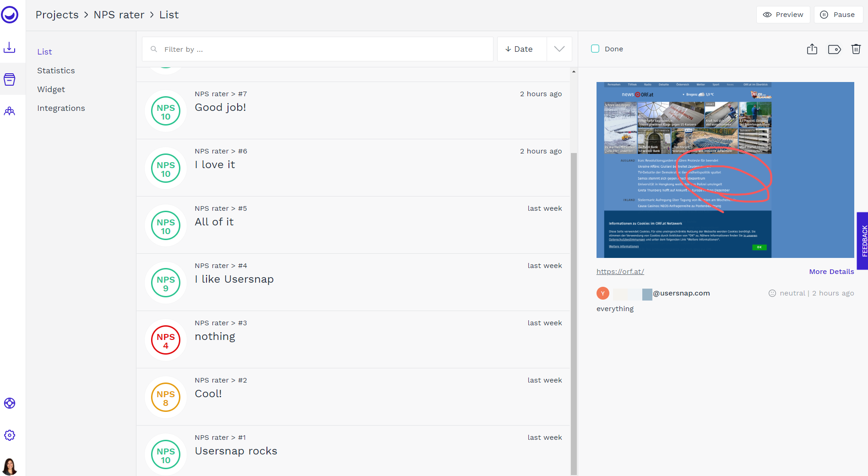
Task: Click NPS 10 badge for I love it
Action: [166, 168]
